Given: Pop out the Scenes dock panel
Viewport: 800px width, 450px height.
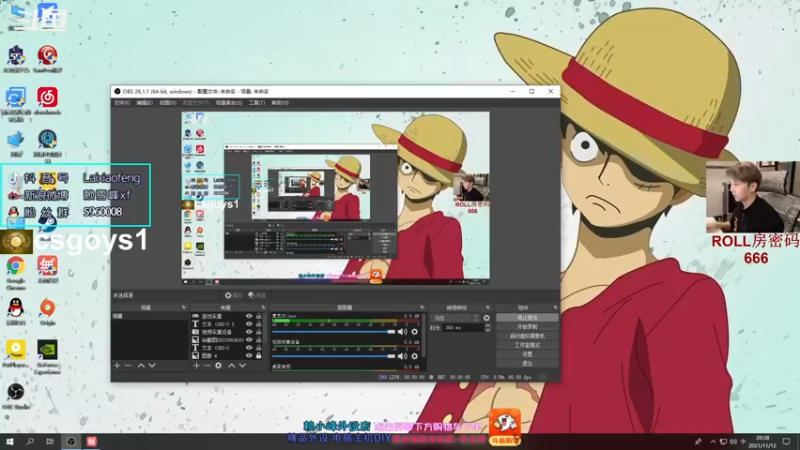Looking at the screenshot, I should [184, 308].
